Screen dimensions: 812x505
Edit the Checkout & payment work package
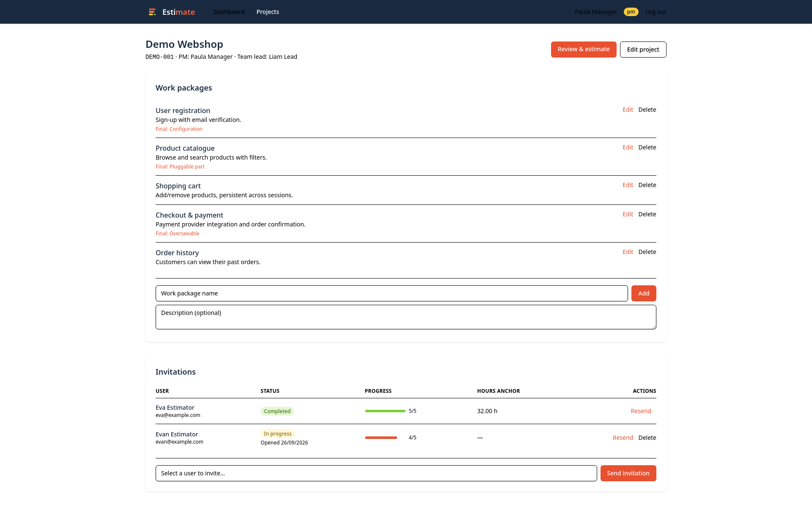pos(628,214)
